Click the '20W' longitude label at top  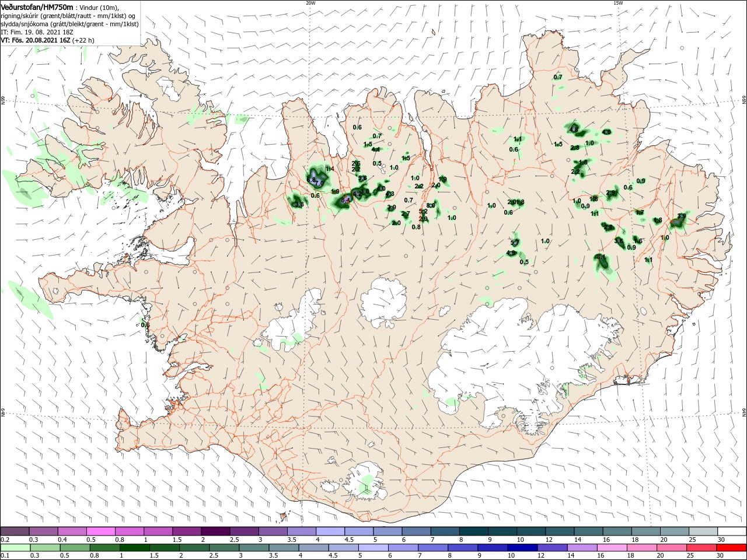[x=310, y=2]
